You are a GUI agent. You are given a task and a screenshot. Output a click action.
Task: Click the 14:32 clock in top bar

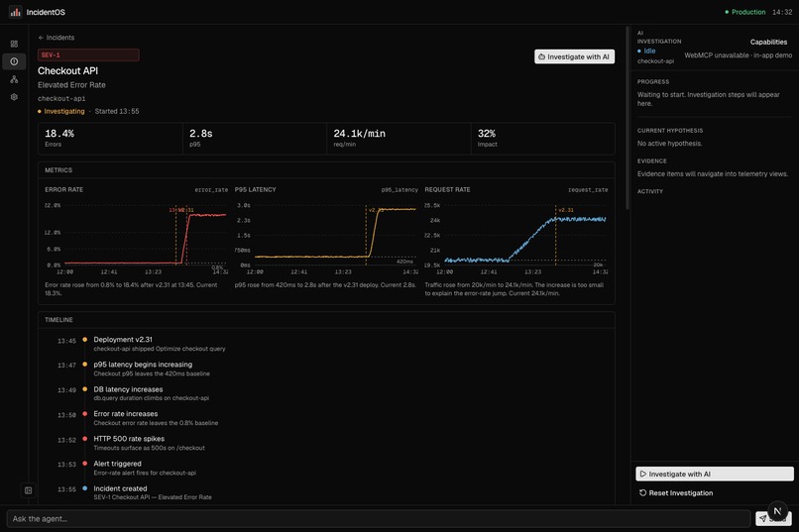pos(782,12)
